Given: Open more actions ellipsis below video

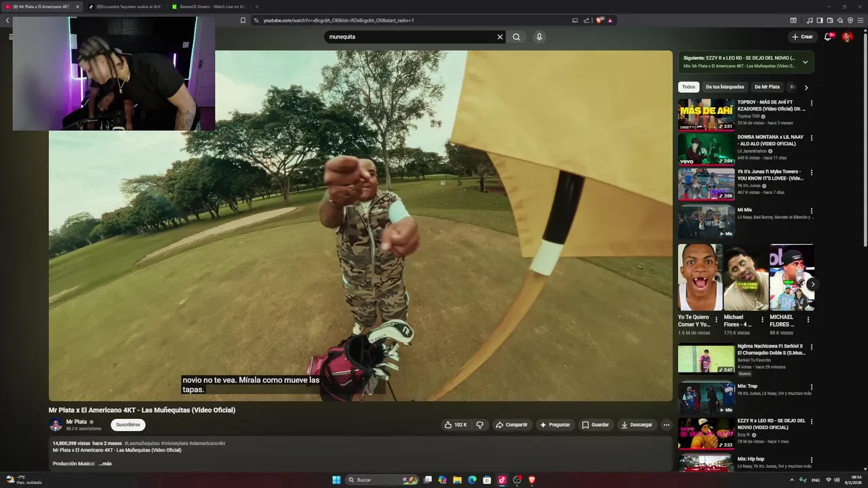Looking at the screenshot, I should [x=666, y=425].
